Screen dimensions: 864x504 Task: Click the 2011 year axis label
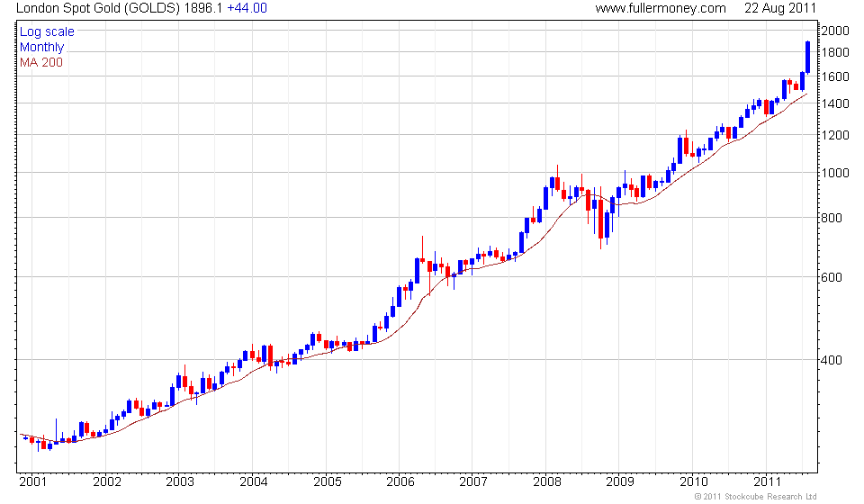[x=768, y=482]
